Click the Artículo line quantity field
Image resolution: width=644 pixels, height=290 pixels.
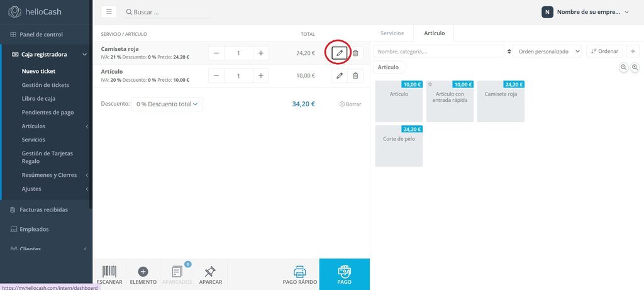pos(238,75)
